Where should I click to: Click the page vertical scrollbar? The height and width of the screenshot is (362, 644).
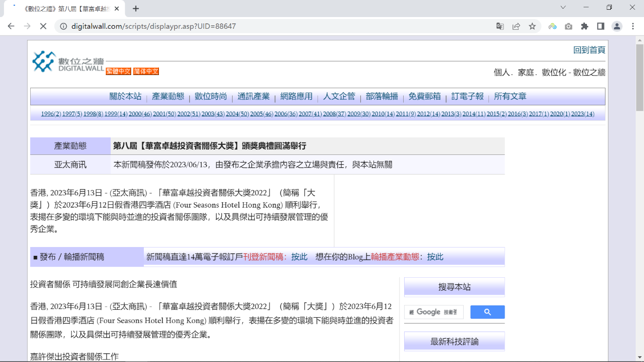(640, 78)
